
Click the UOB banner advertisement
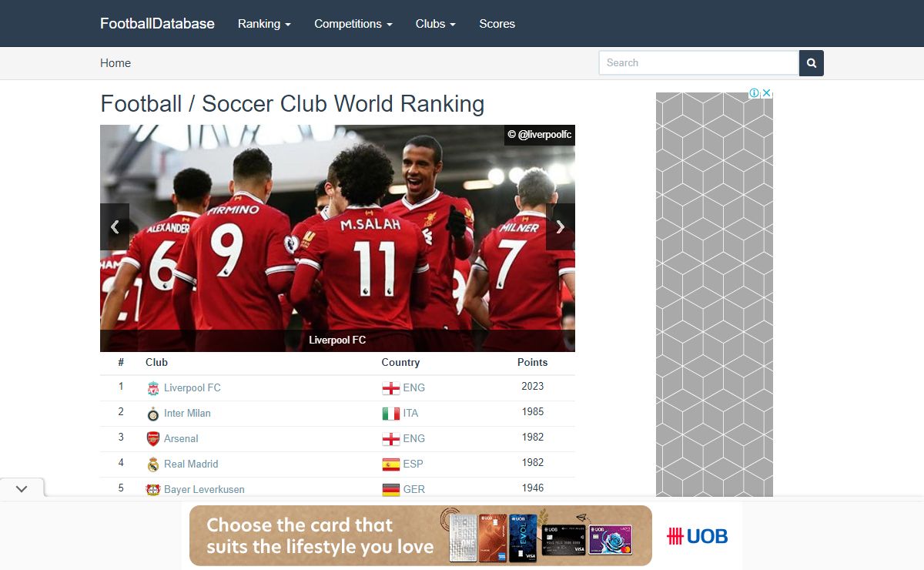pyautogui.click(x=462, y=535)
